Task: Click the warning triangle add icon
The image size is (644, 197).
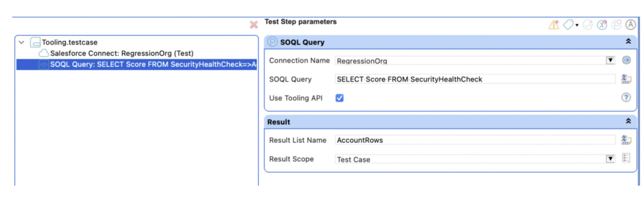Action: (554, 25)
